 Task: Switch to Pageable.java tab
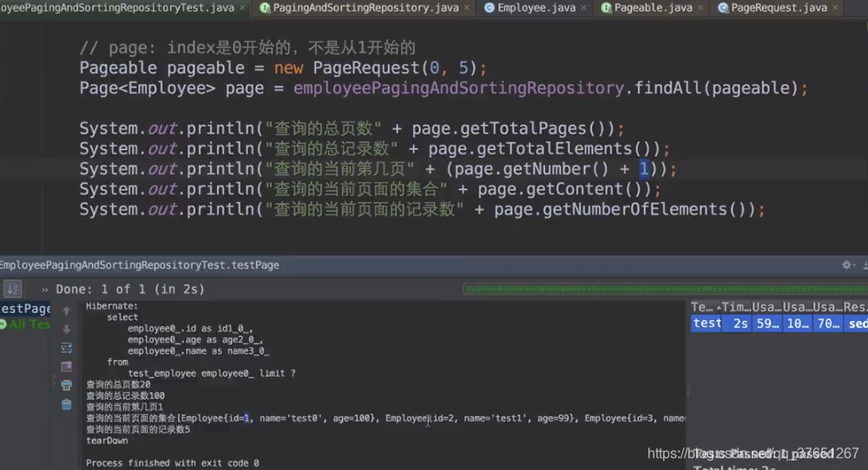(654, 8)
